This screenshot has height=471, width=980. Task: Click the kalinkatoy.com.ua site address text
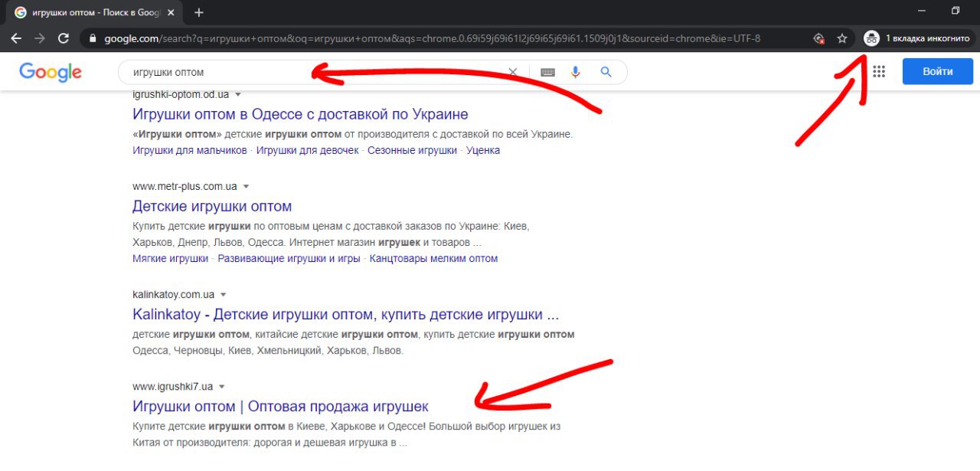173,294
